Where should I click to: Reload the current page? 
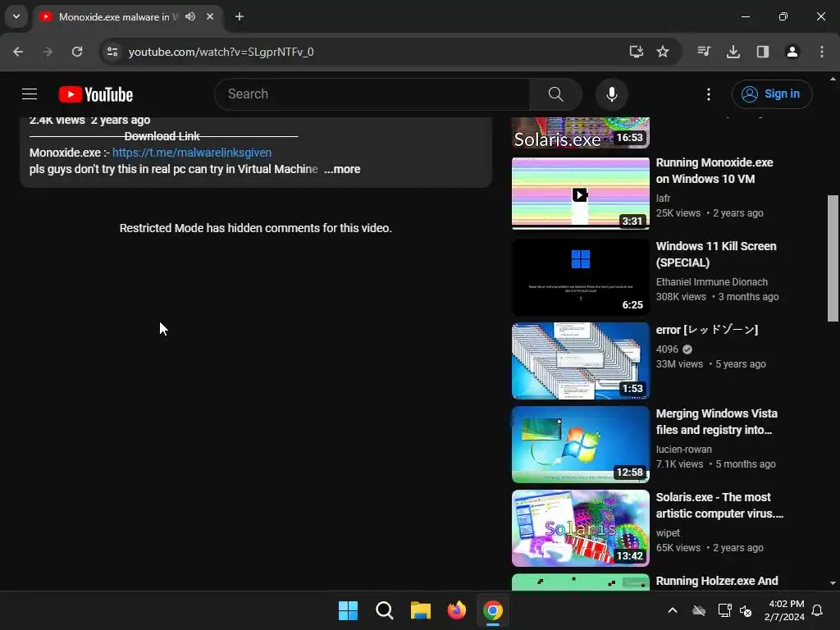tap(77, 52)
